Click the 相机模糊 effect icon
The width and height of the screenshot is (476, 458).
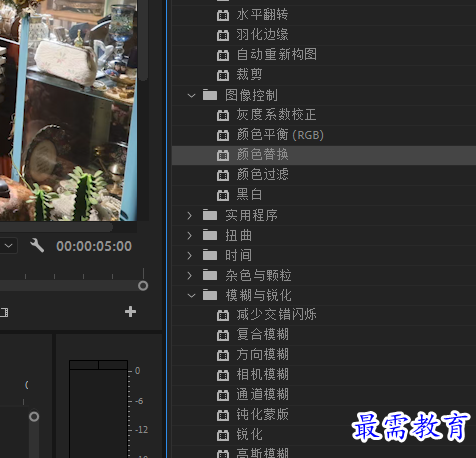[x=223, y=375]
